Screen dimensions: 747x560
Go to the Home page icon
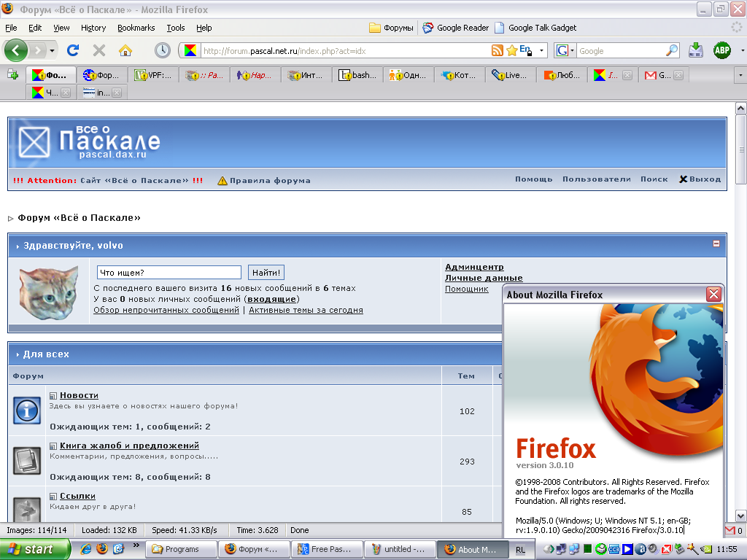pyautogui.click(x=125, y=50)
